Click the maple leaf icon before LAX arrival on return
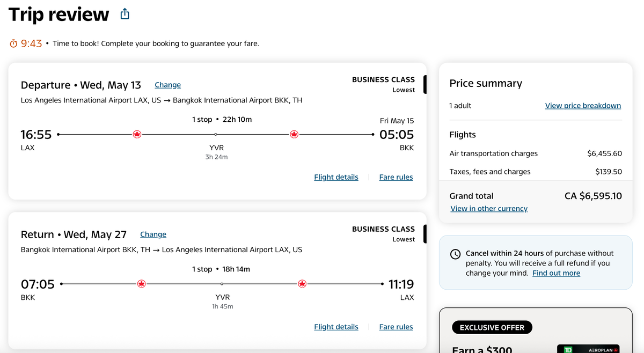 tap(302, 284)
